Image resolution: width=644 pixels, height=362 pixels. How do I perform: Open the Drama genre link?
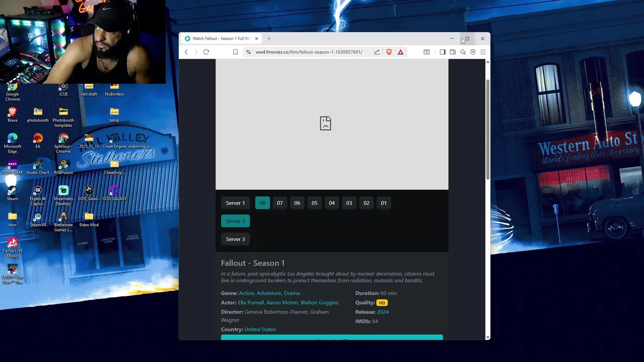coord(292,293)
